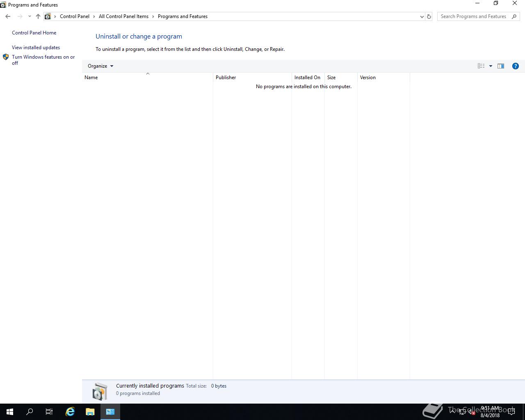Click the search magnifier icon
This screenshot has height=420, width=525.
(x=514, y=16)
